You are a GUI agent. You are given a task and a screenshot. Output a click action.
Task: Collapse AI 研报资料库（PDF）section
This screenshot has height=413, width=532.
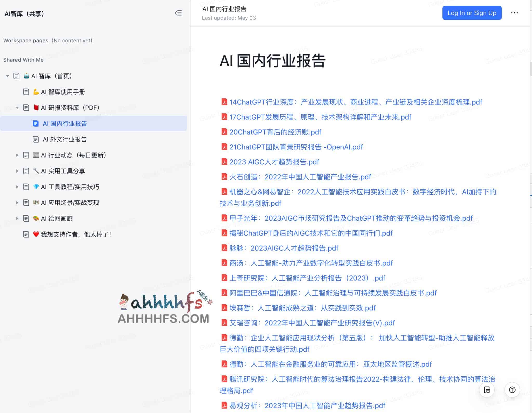tap(17, 108)
